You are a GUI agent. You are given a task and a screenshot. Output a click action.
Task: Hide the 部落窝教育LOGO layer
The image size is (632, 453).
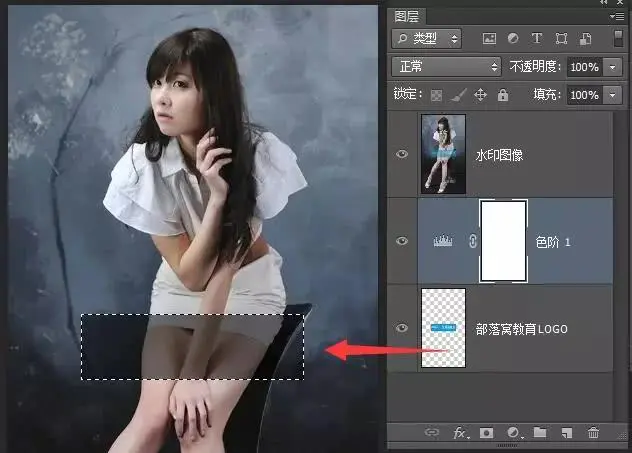402,328
